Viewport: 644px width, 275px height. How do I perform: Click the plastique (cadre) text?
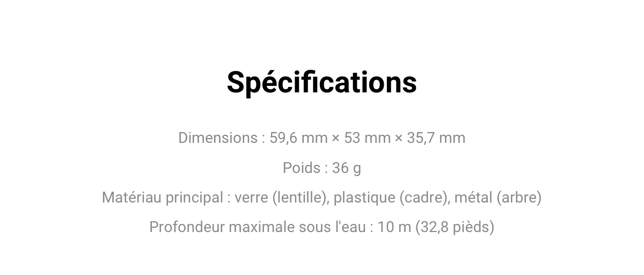coord(391,198)
